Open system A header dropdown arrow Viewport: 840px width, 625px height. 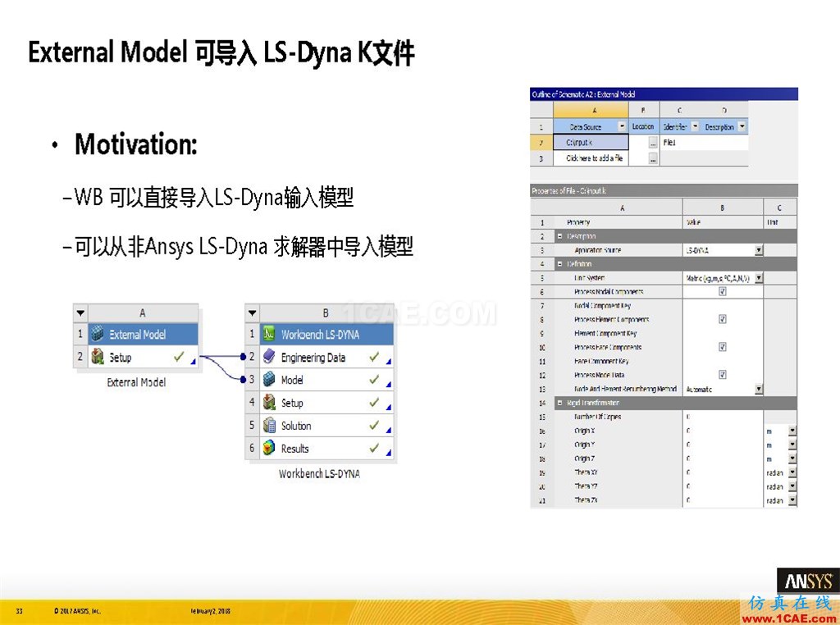(80, 312)
